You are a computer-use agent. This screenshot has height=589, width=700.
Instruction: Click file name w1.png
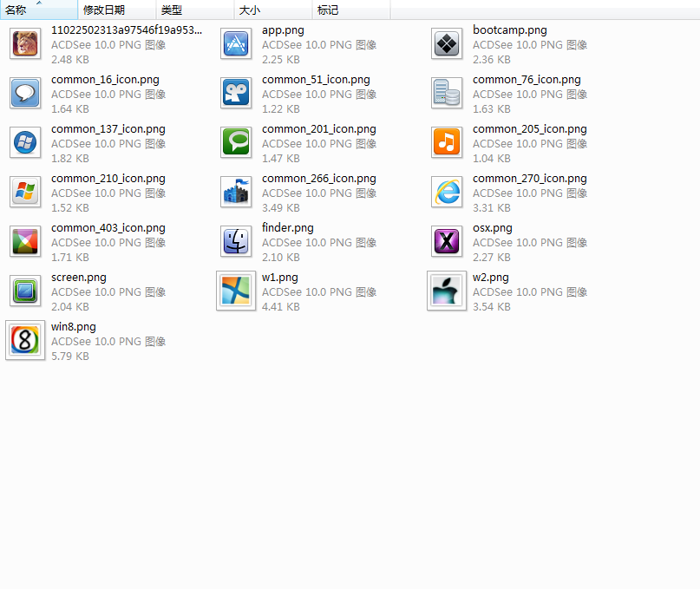coord(280,278)
